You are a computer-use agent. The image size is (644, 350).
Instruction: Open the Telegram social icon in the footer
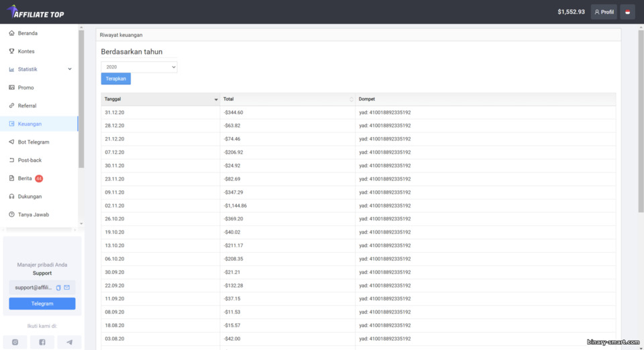(x=69, y=342)
